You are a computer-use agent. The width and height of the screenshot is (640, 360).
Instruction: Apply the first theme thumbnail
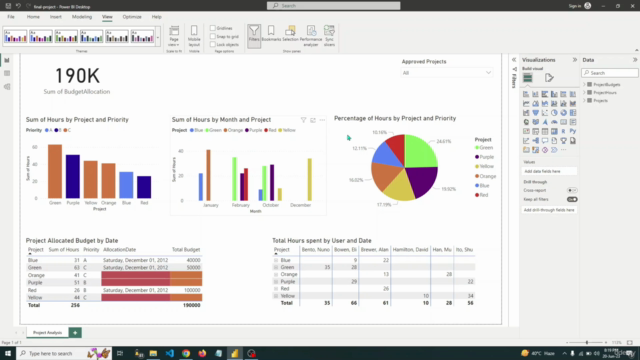[16, 36]
